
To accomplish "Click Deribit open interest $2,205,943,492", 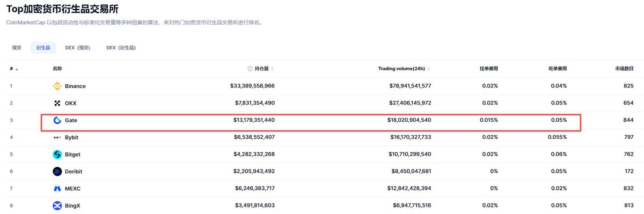I will pyautogui.click(x=254, y=172).
